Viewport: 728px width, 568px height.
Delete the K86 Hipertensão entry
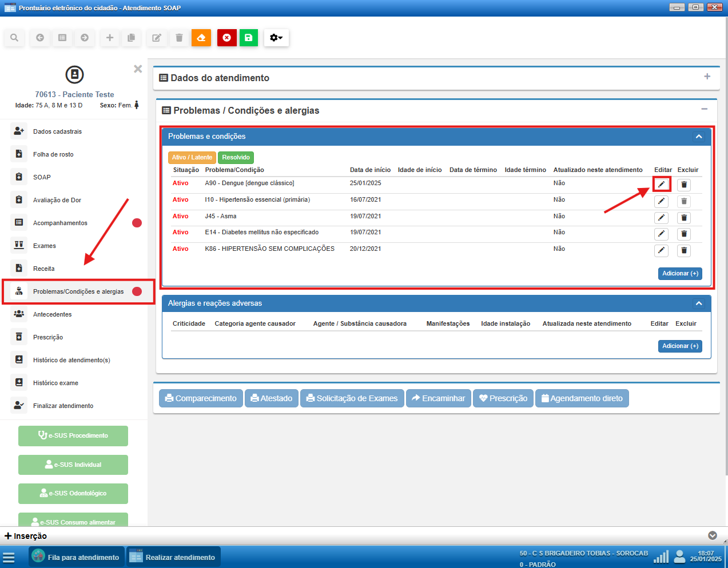(683, 251)
